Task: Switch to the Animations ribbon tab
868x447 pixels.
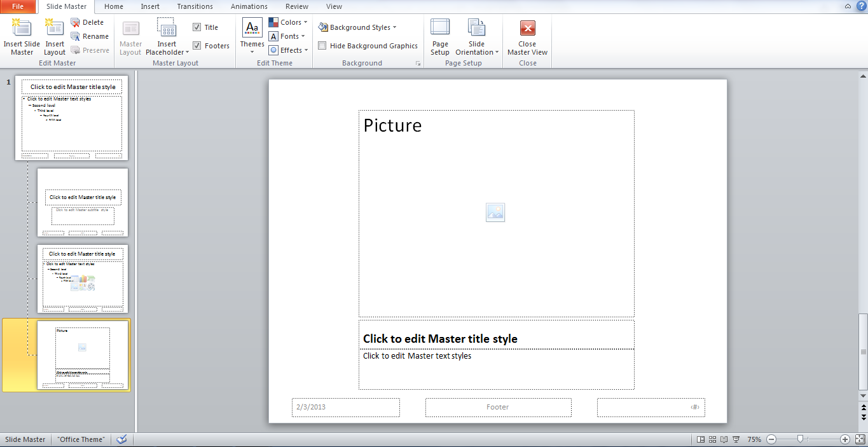Action: tap(249, 6)
